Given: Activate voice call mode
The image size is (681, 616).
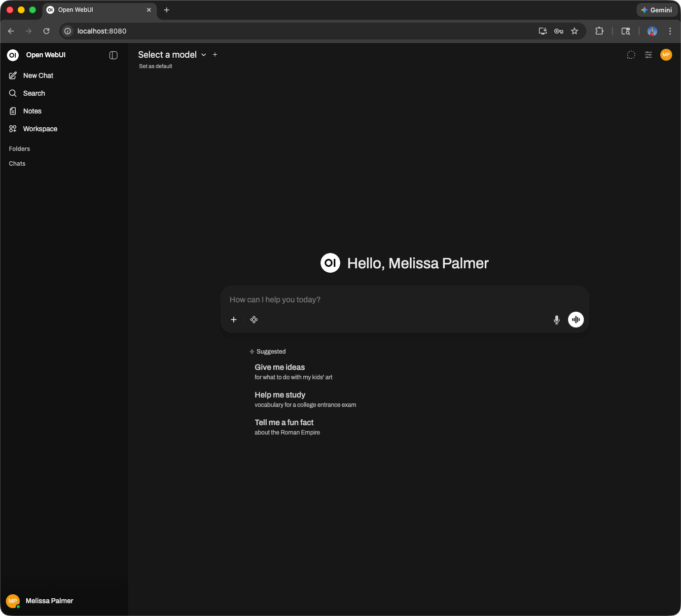Looking at the screenshot, I should click(x=575, y=320).
